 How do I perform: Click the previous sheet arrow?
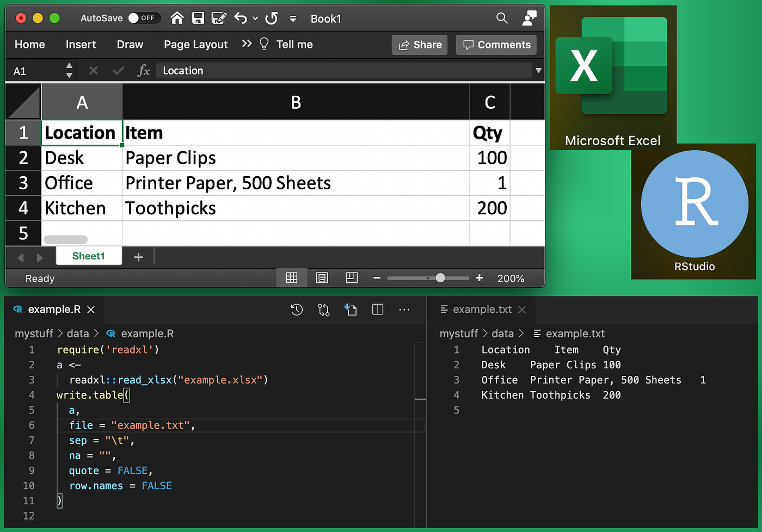[x=21, y=257]
